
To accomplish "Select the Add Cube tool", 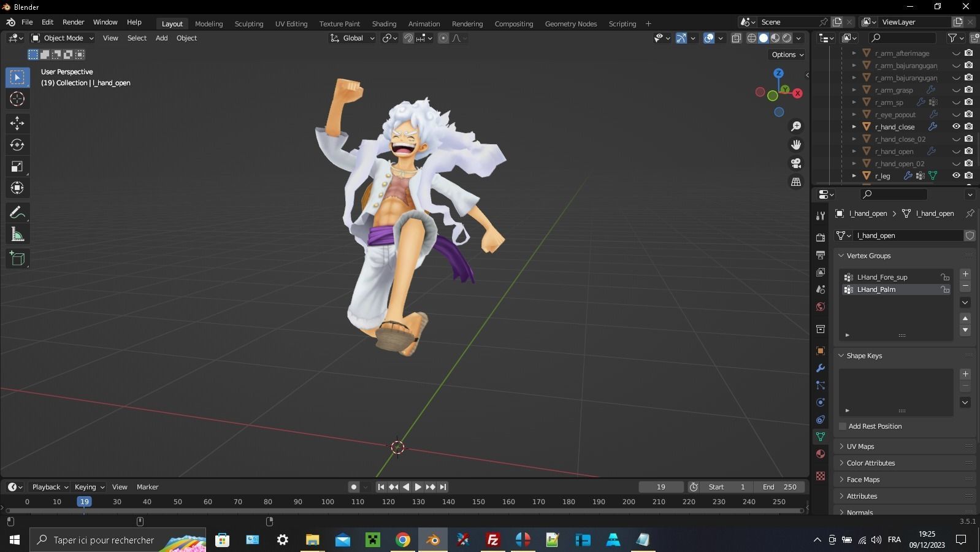I will coord(17,259).
